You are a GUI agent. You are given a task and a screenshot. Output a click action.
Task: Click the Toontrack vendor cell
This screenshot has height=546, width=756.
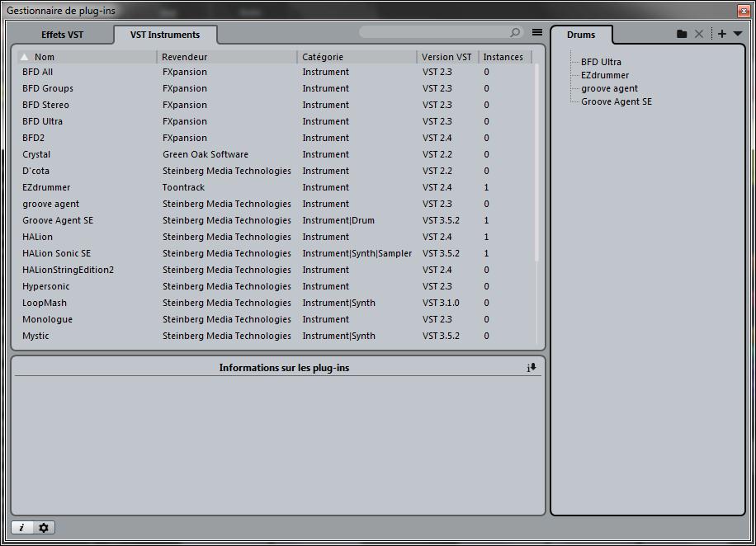(184, 187)
